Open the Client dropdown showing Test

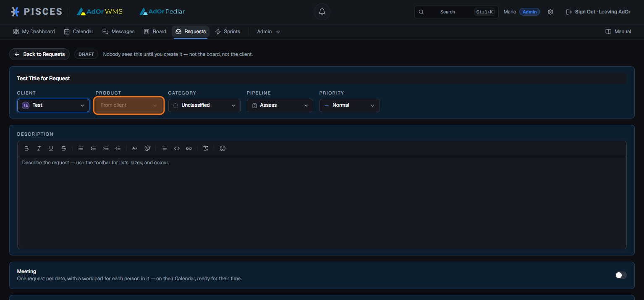[53, 105]
